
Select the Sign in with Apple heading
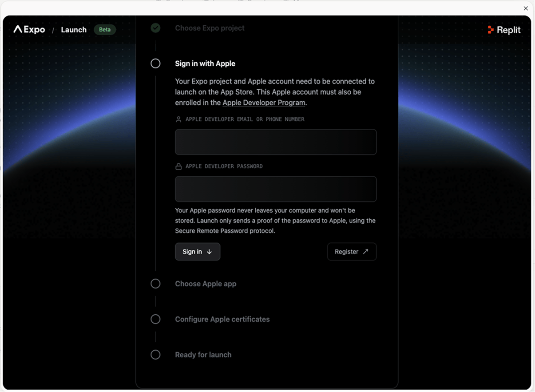[x=205, y=63]
